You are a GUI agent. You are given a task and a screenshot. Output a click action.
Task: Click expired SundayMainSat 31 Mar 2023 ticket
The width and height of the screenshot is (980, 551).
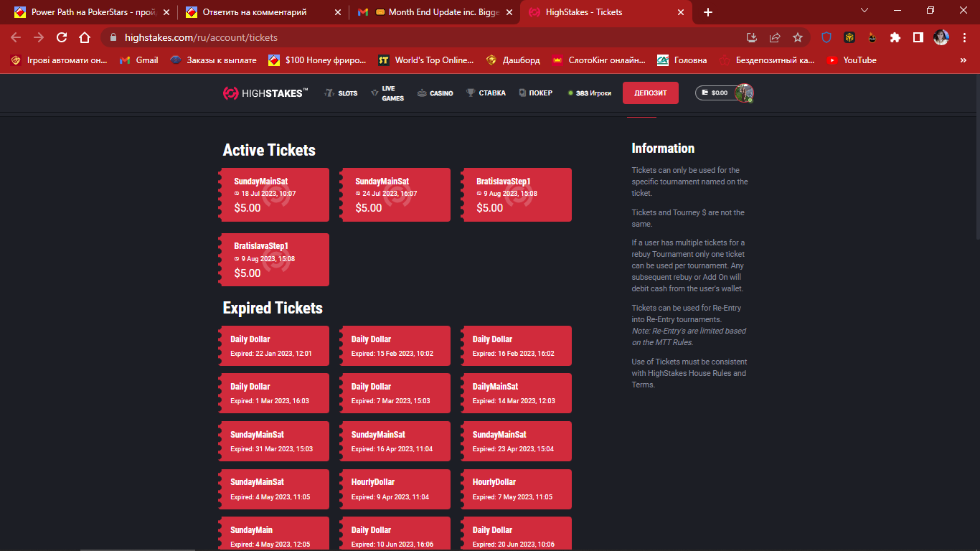pyautogui.click(x=273, y=441)
